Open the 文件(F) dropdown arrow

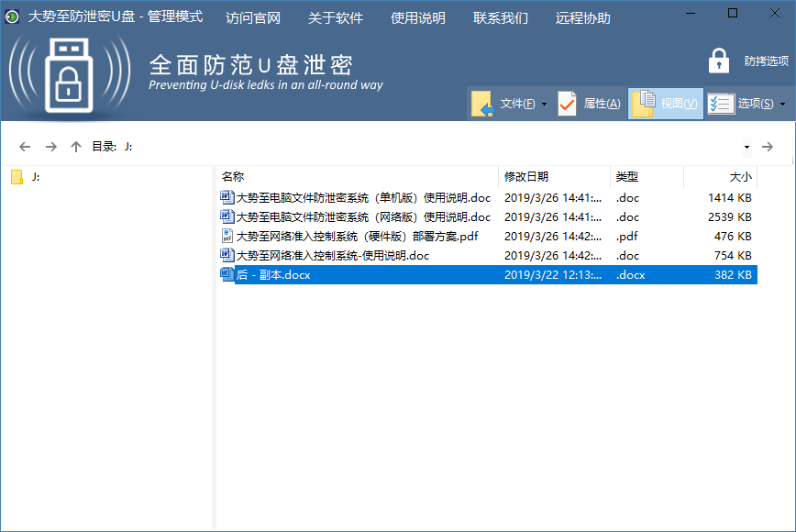544,104
